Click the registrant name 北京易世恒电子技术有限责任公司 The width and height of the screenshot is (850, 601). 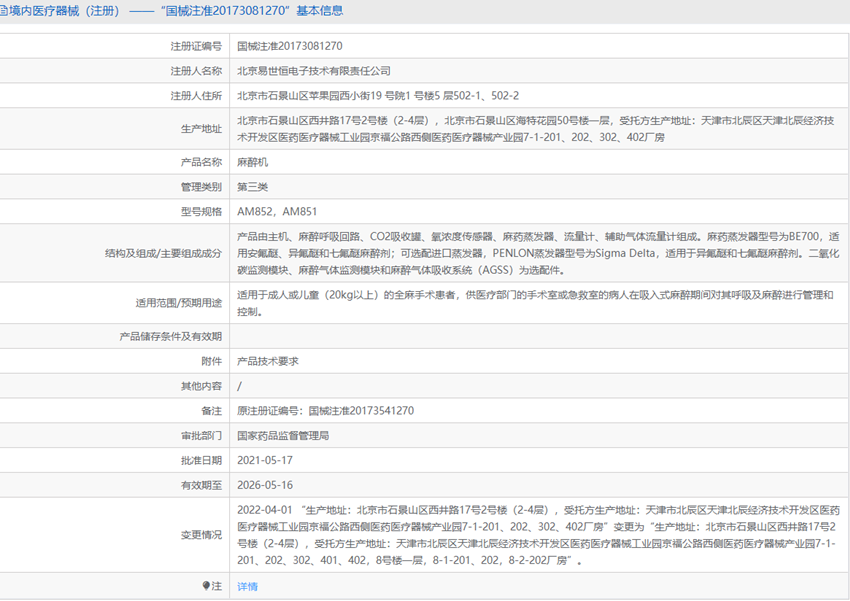click(x=313, y=71)
